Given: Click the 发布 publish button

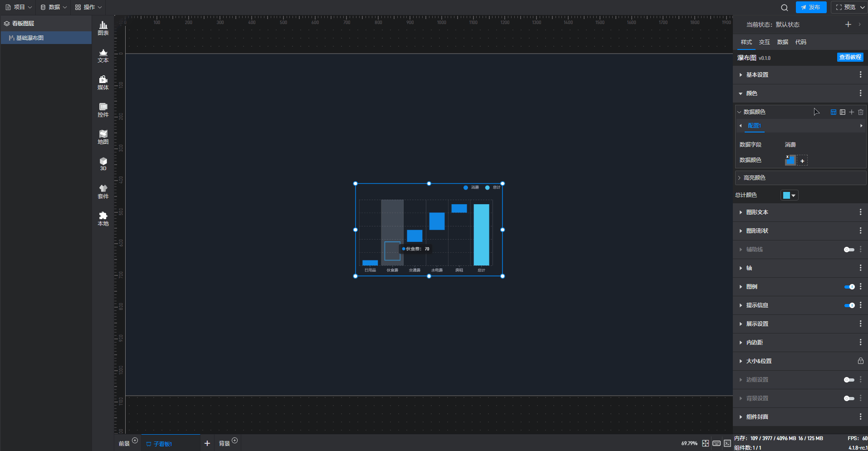Looking at the screenshot, I should tap(811, 7).
